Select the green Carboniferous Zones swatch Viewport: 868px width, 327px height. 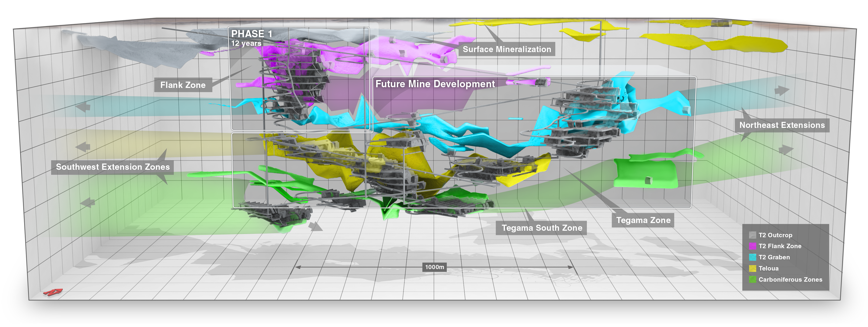point(753,280)
